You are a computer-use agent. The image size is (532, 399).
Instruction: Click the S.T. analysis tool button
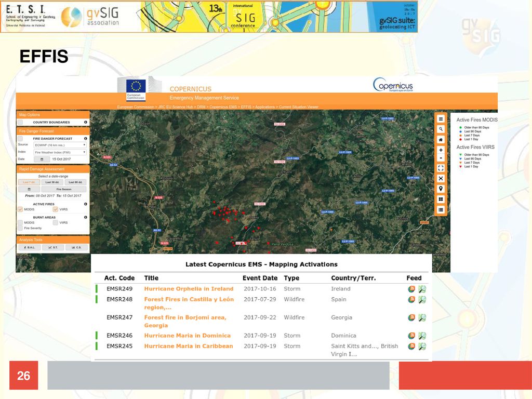(53, 247)
